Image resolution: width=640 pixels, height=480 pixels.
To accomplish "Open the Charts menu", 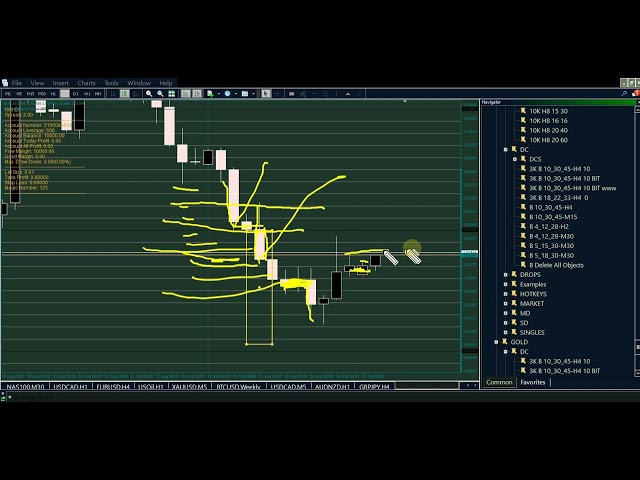I will (x=86, y=83).
